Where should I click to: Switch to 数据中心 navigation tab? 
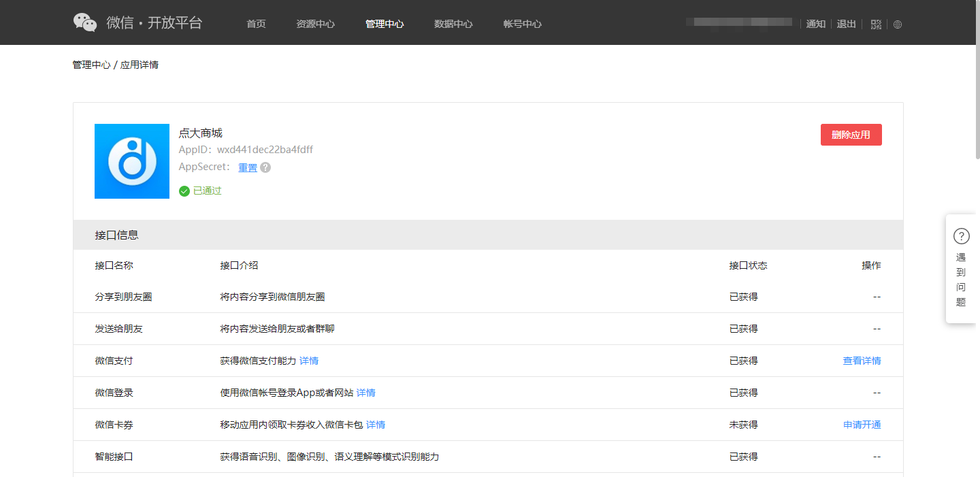coord(453,24)
